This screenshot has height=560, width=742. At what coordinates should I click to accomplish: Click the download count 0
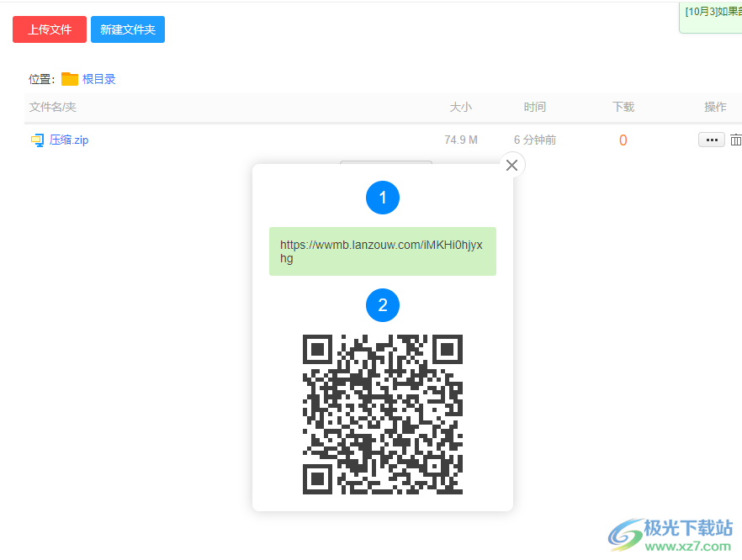[x=623, y=140]
